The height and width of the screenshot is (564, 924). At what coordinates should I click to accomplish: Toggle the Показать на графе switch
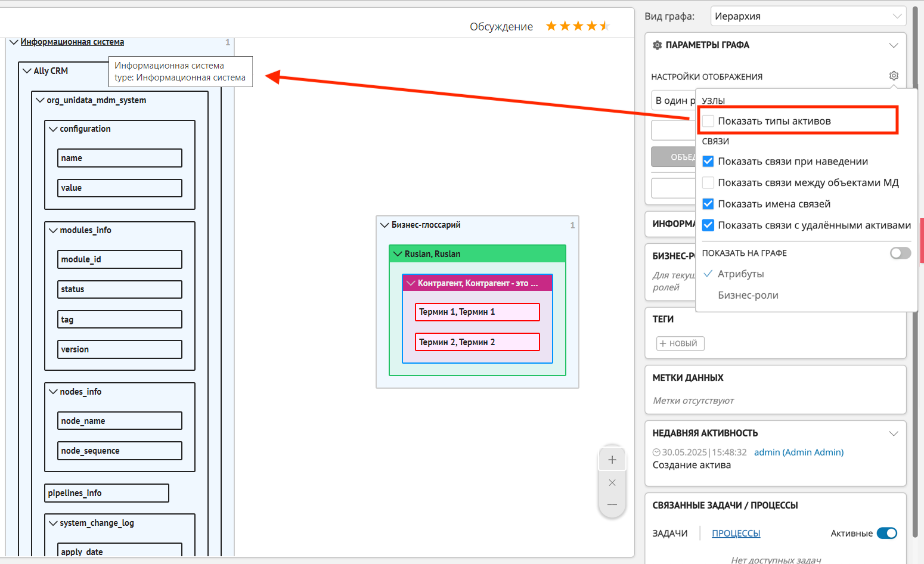tap(900, 253)
